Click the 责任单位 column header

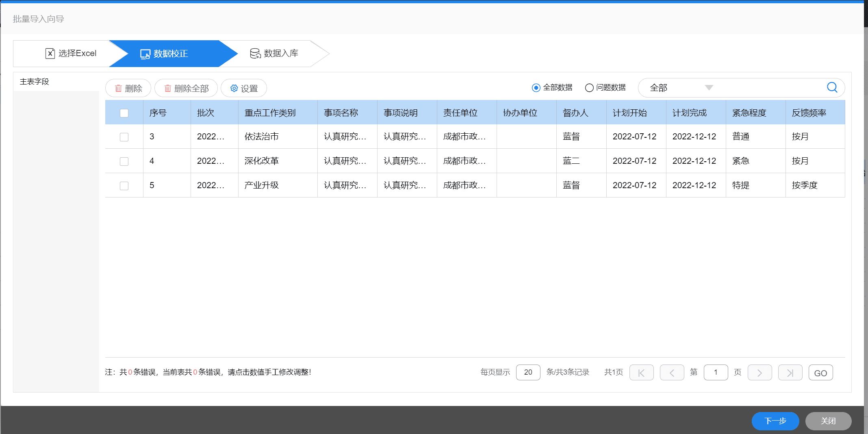pyautogui.click(x=467, y=113)
